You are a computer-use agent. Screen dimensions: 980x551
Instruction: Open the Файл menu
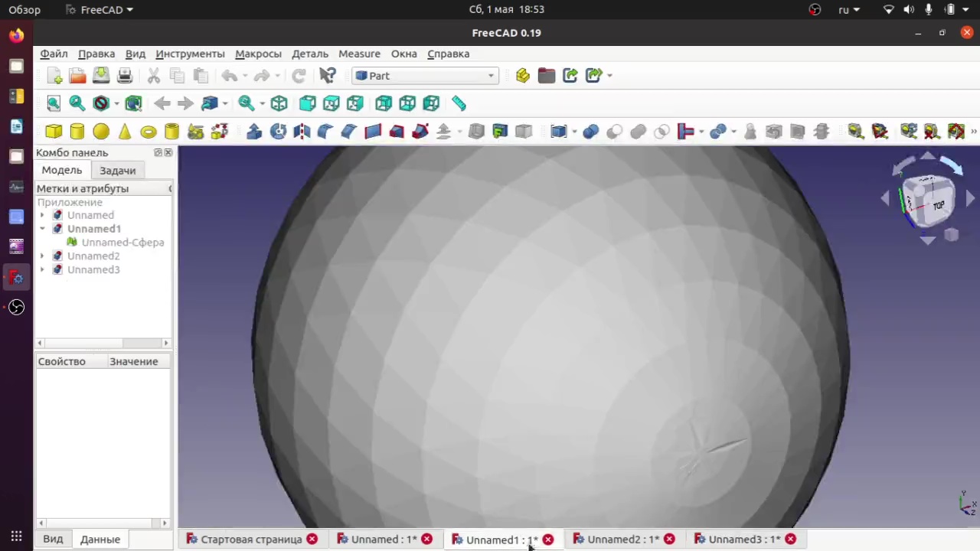tap(54, 54)
